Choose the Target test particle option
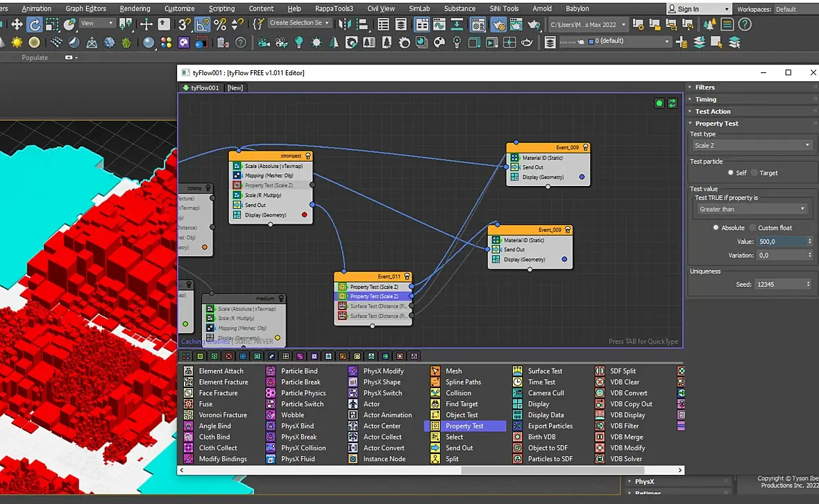 click(x=754, y=173)
